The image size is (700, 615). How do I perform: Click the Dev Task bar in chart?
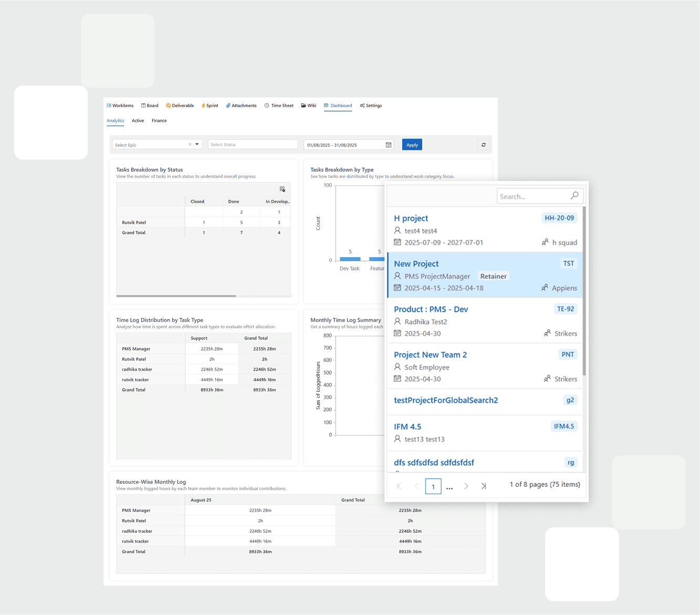[350, 259]
